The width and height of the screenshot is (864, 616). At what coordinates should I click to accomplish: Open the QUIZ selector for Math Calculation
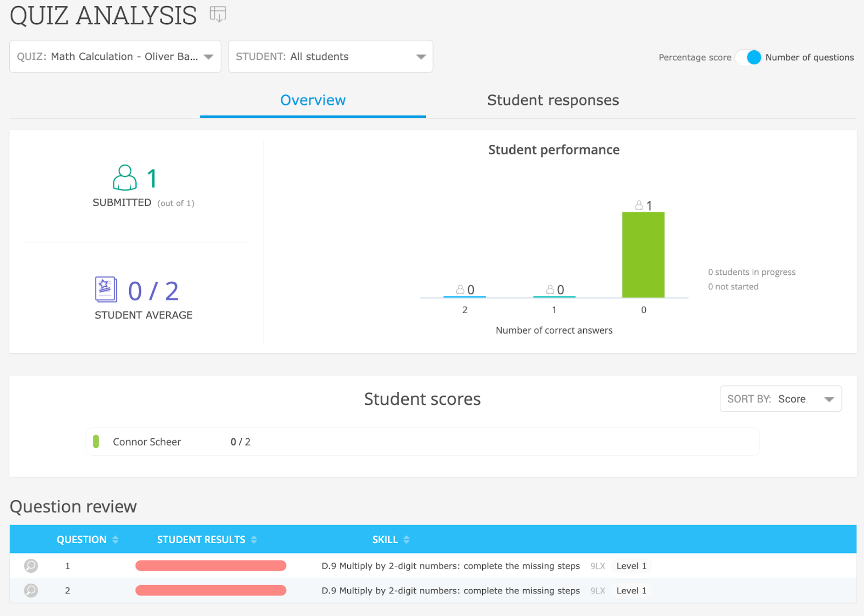(114, 56)
